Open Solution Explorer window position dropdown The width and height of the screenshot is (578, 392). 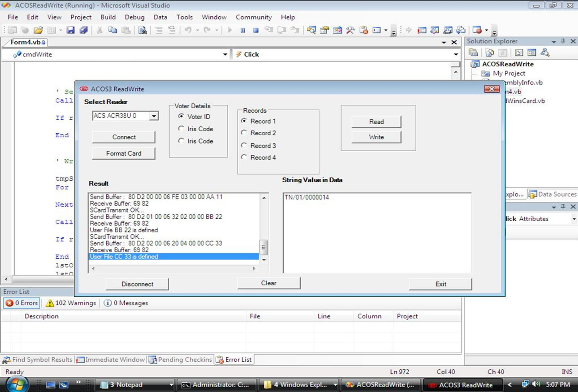pyautogui.click(x=554, y=41)
